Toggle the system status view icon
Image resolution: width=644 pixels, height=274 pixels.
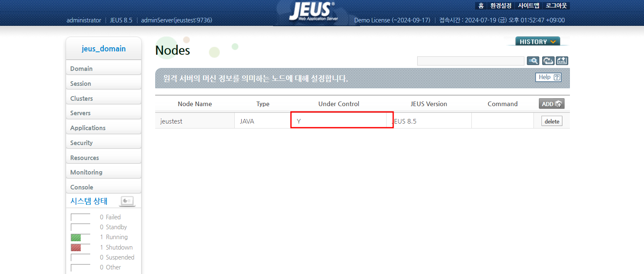pos(127,201)
